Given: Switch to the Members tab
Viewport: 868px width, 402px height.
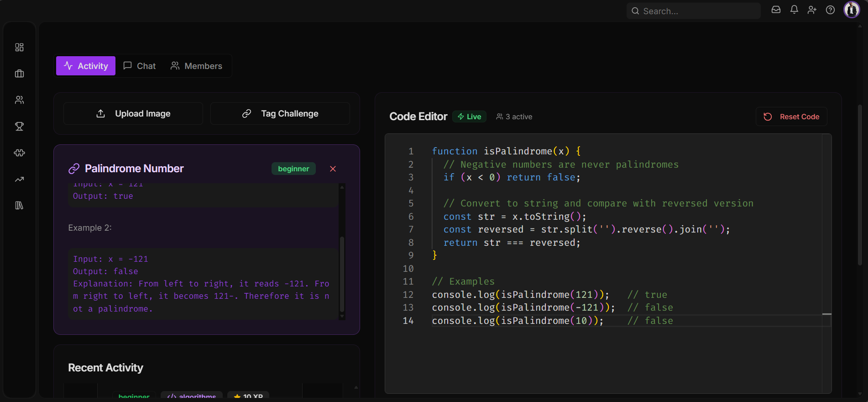Looking at the screenshot, I should (x=196, y=66).
